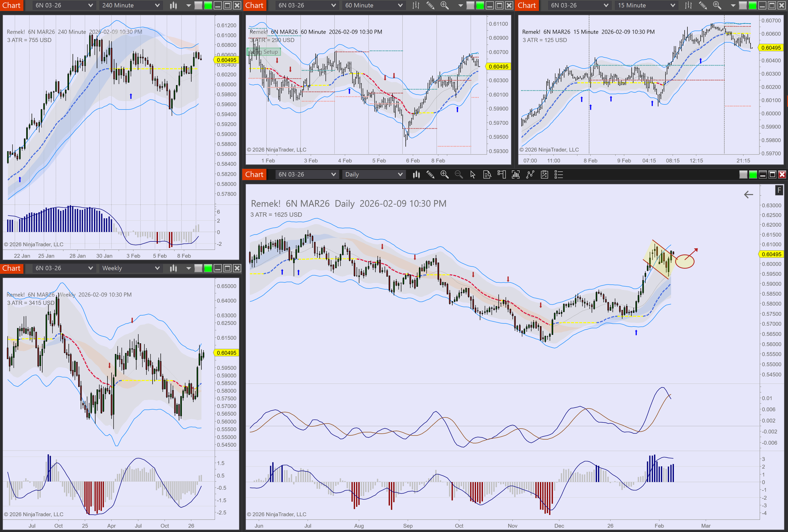Toggle green instrument link on 240 Minute chart
The height and width of the screenshot is (532, 788).
click(x=208, y=5)
